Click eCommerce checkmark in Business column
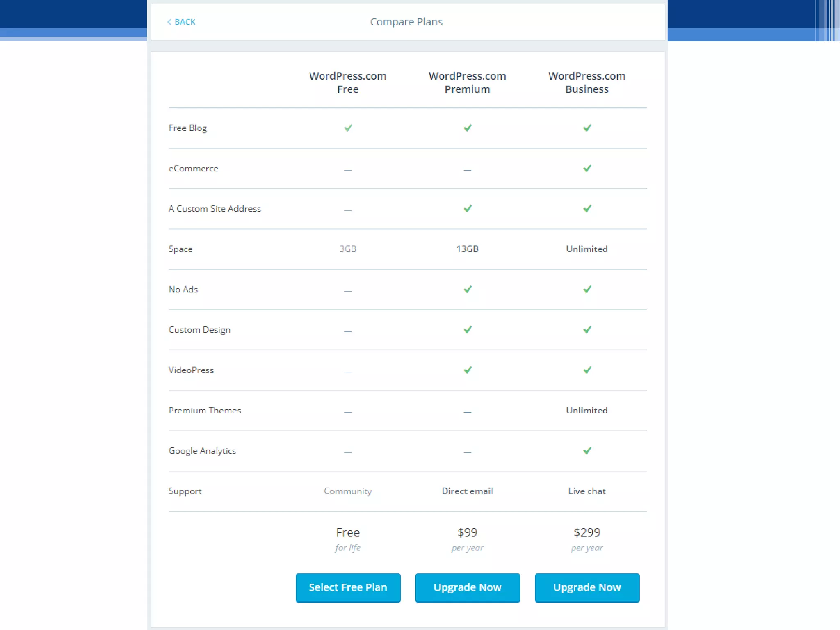Screen dimensions: 840x630 pyautogui.click(x=587, y=168)
